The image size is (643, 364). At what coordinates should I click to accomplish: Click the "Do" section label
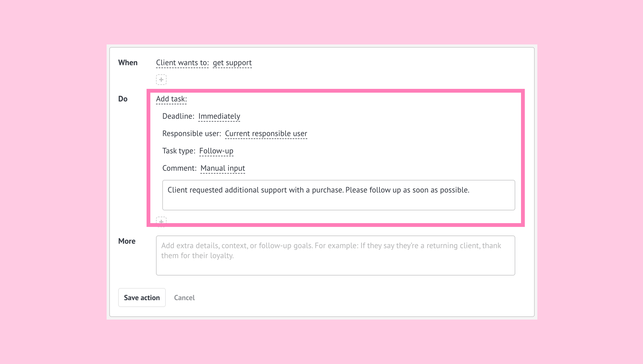[x=123, y=99]
